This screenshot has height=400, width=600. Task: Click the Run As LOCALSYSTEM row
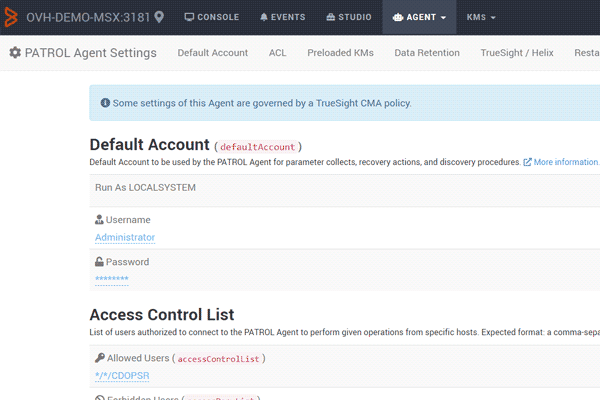344,191
